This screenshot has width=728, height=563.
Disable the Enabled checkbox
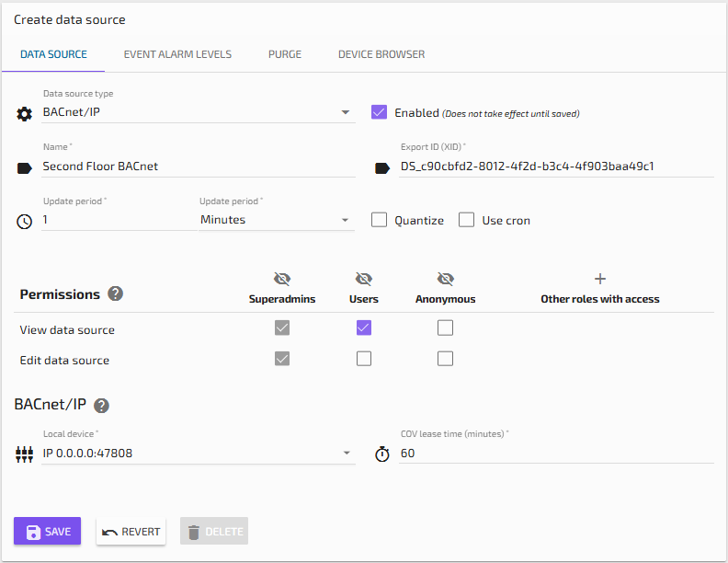pos(379,112)
